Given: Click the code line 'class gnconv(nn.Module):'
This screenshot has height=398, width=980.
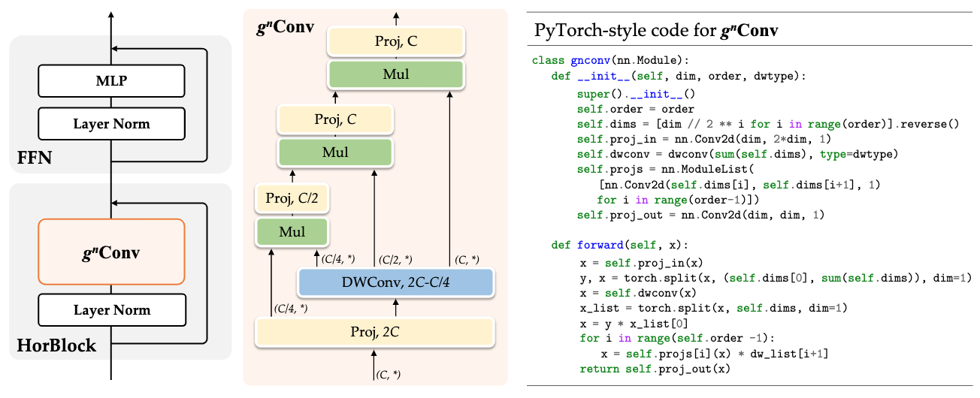Looking at the screenshot, I should coord(609,60).
